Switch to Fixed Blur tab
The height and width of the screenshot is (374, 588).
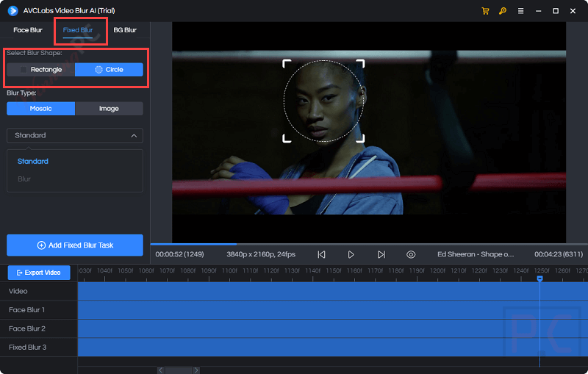(x=78, y=30)
